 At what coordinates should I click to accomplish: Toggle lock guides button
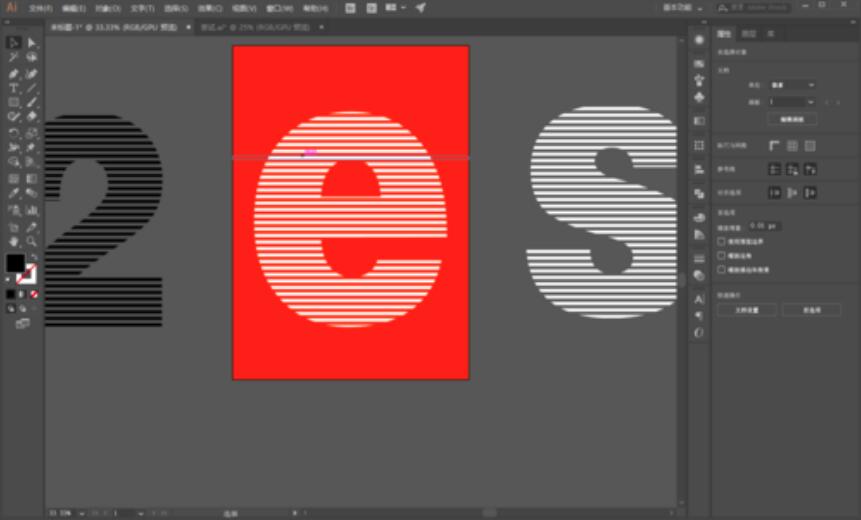click(792, 169)
